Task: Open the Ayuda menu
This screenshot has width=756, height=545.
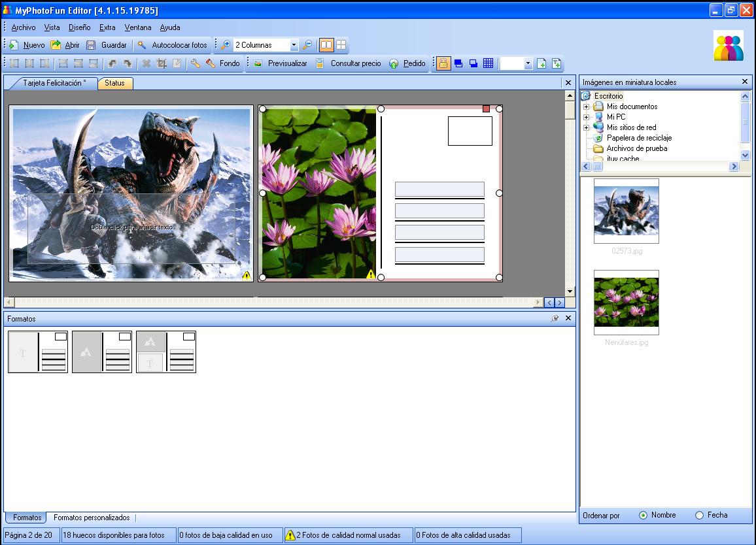Action: pyautogui.click(x=170, y=27)
